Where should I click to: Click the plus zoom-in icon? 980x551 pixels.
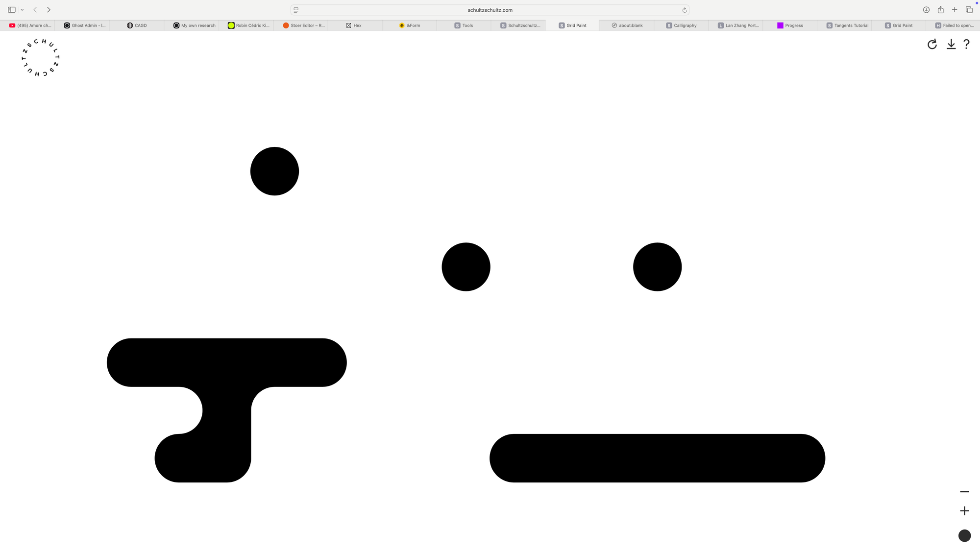coord(964,511)
